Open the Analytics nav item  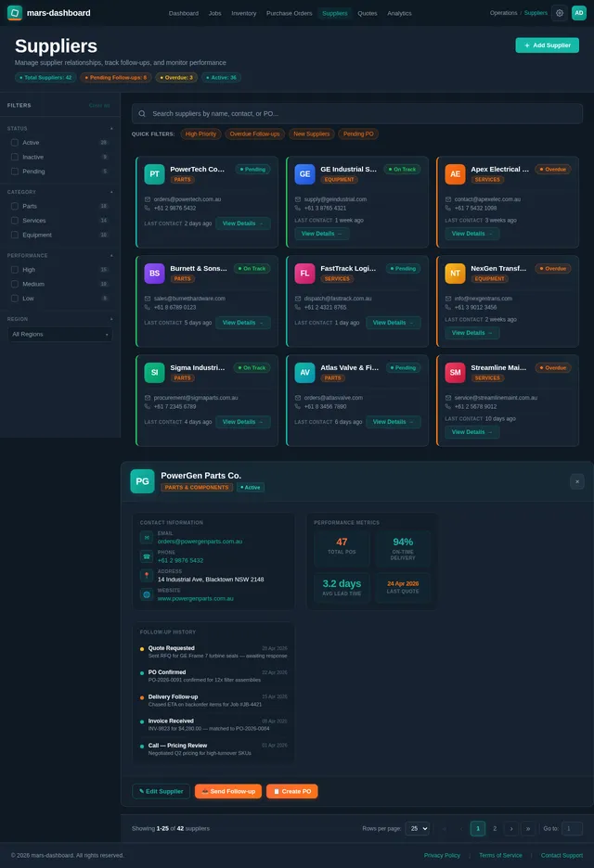coord(399,13)
